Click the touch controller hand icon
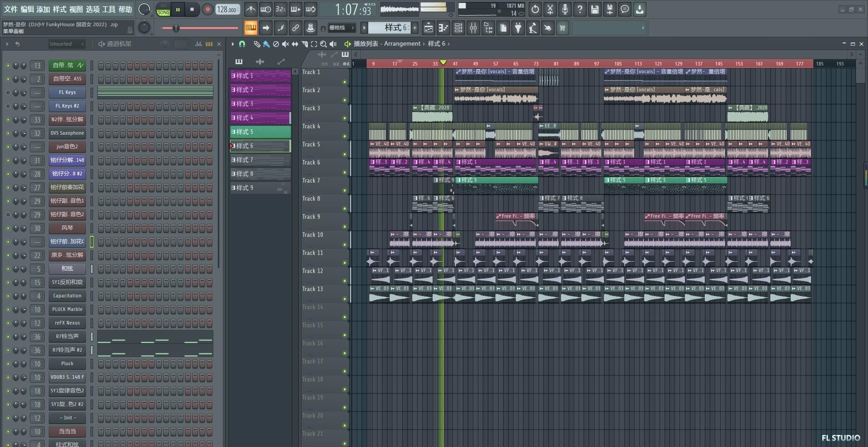This screenshot has height=447, width=868. pyautogui.click(x=547, y=28)
